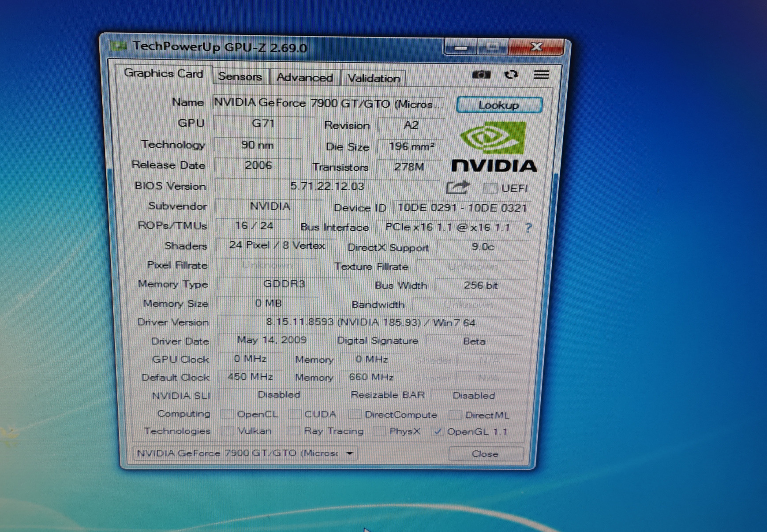This screenshot has width=767, height=532.
Task: Click the Bus Width value 256 bit
Action: (481, 285)
